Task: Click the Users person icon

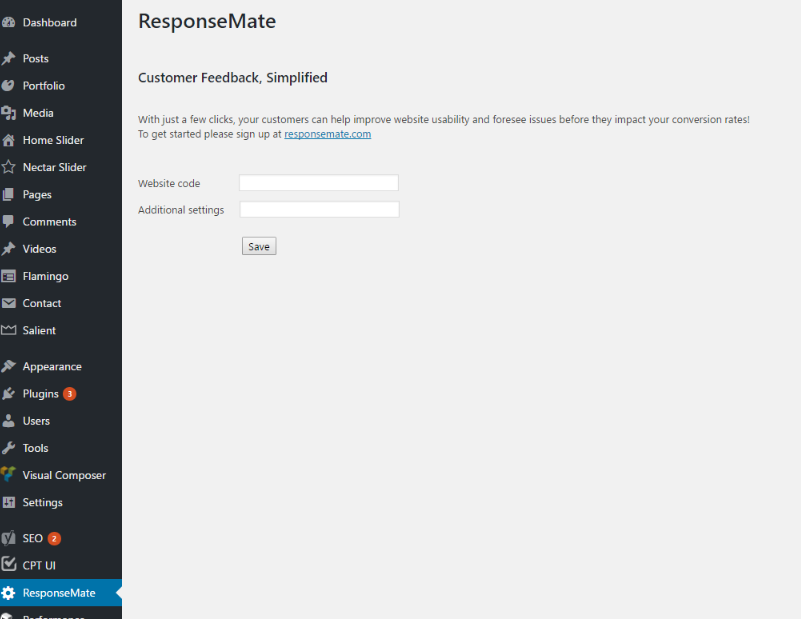Action: click(x=8, y=421)
